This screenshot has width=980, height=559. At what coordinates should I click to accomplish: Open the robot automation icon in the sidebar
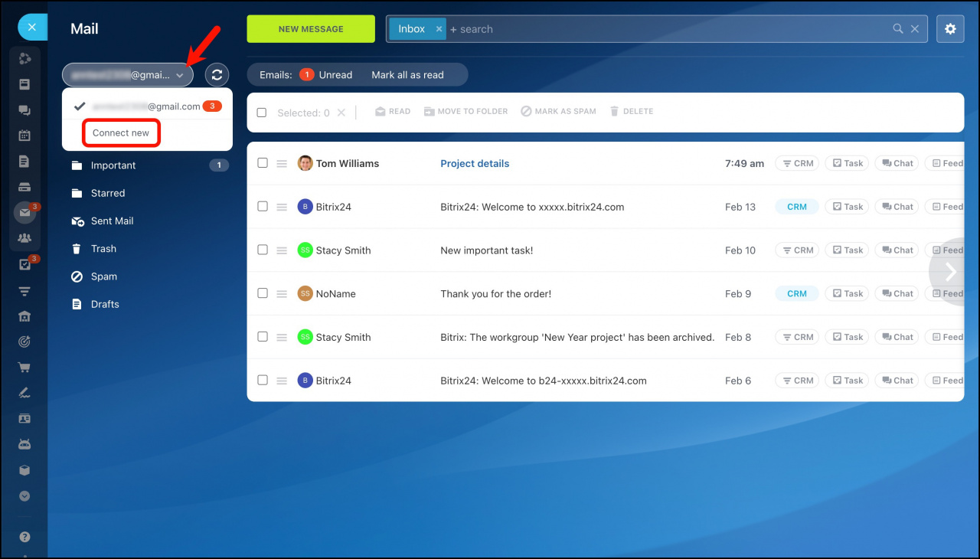coord(24,444)
